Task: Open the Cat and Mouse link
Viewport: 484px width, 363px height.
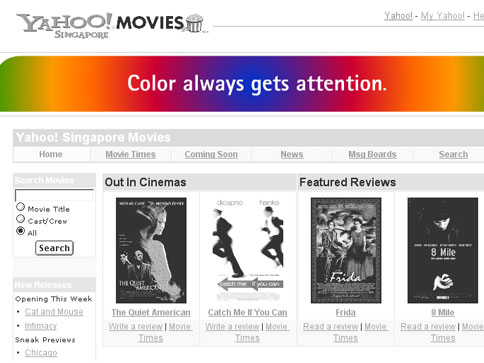Action: tap(54, 312)
